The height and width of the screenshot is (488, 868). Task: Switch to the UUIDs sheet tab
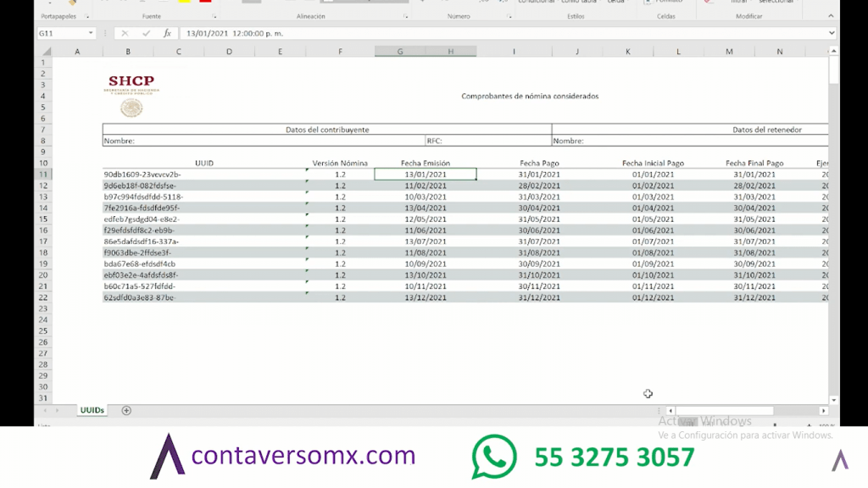point(92,410)
